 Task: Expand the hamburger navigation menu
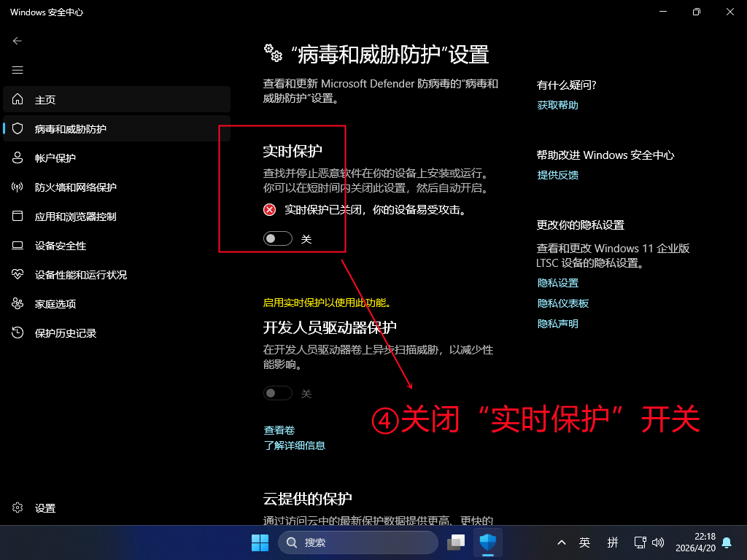click(x=18, y=70)
